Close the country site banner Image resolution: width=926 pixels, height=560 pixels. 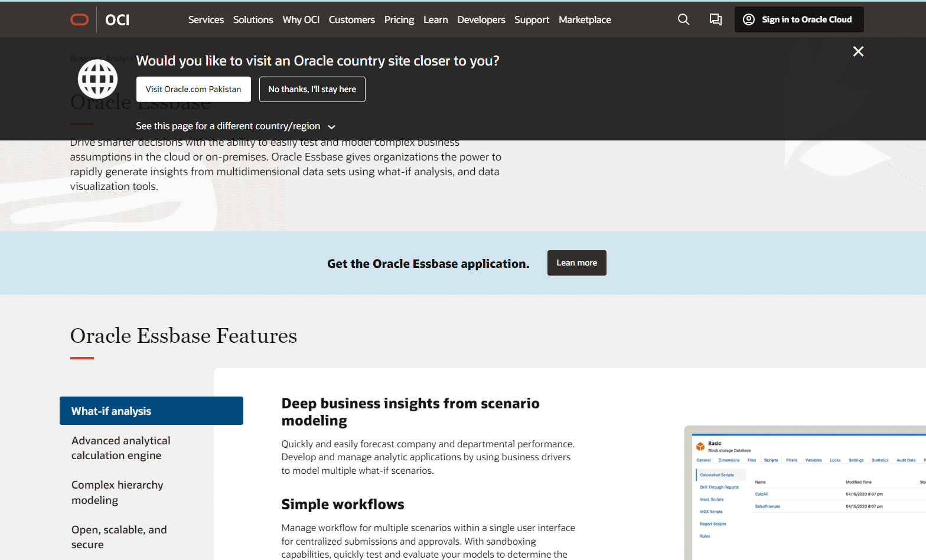[x=858, y=51]
